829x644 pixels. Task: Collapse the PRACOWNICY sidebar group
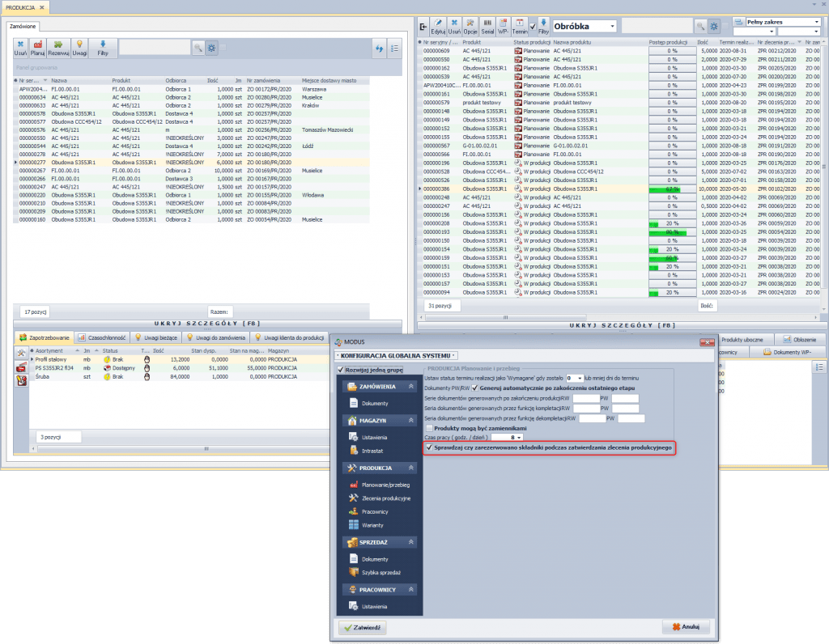410,590
